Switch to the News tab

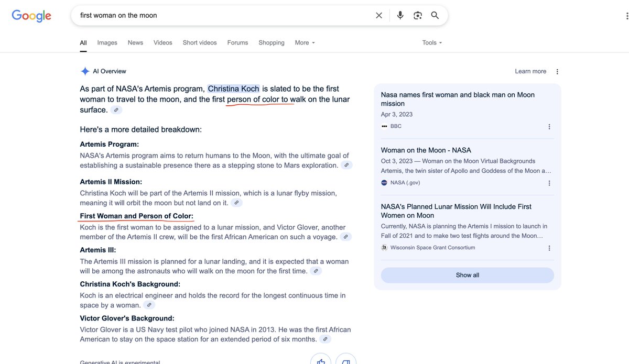(x=135, y=43)
